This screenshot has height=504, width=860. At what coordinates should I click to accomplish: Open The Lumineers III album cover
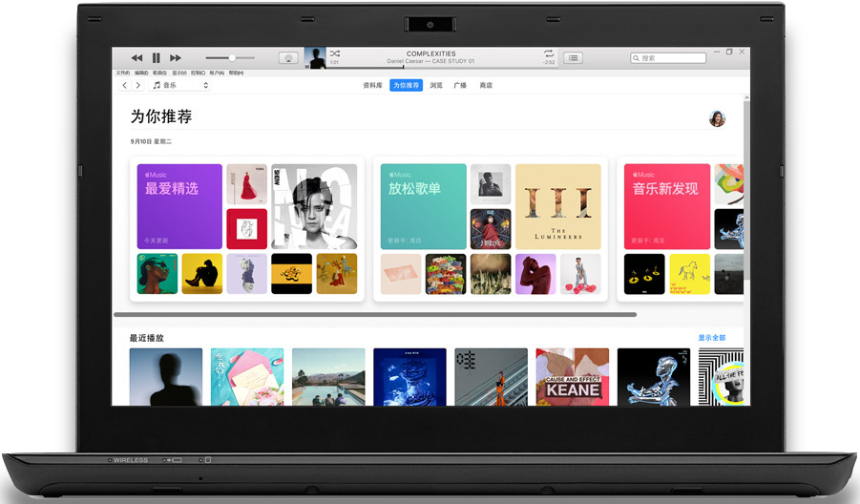pos(557,207)
